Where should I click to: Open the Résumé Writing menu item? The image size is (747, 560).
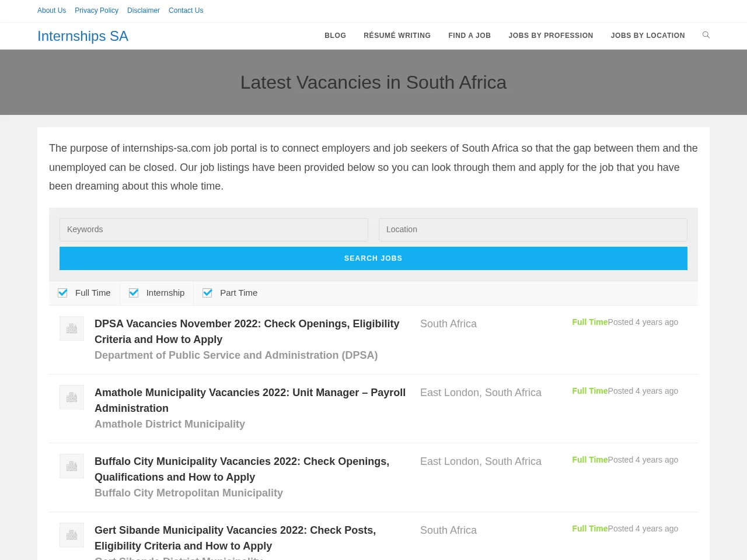tap(397, 36)
